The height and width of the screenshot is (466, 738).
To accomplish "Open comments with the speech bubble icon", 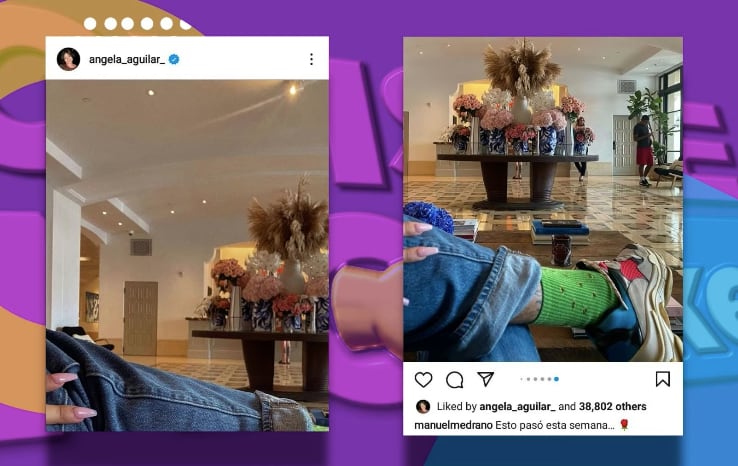I will pyautogui.click(x=455, y=379).
